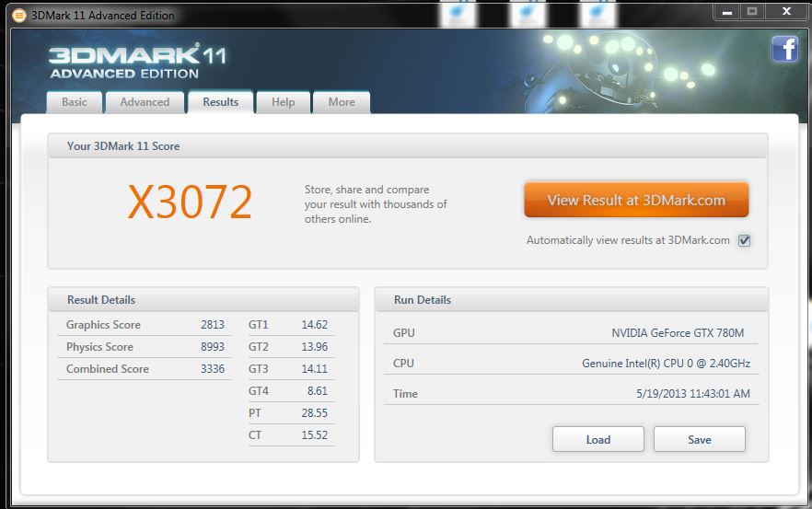Click the 3DMark 11 title bar app icon

[x=18, y=16]
